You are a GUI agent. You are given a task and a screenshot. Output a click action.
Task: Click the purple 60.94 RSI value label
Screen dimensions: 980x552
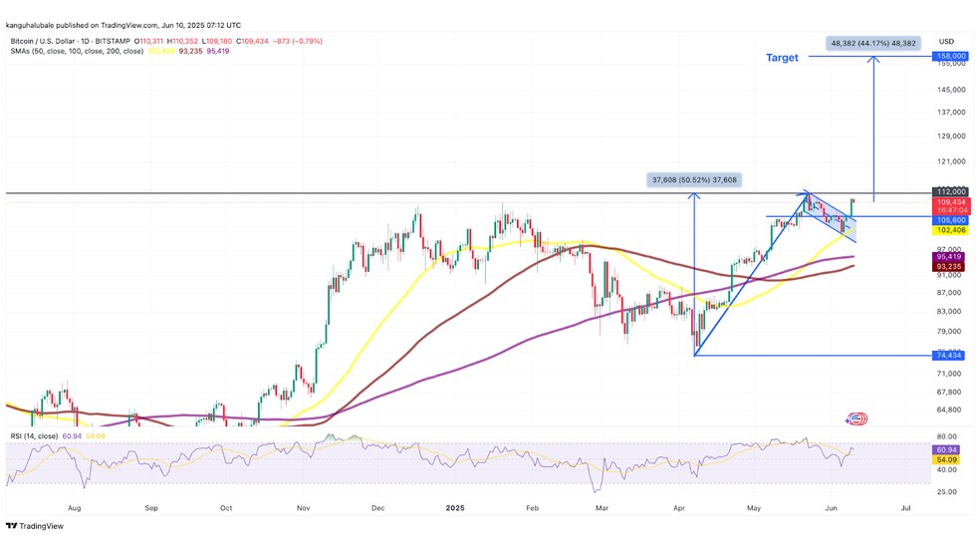(x=948, y=450)
